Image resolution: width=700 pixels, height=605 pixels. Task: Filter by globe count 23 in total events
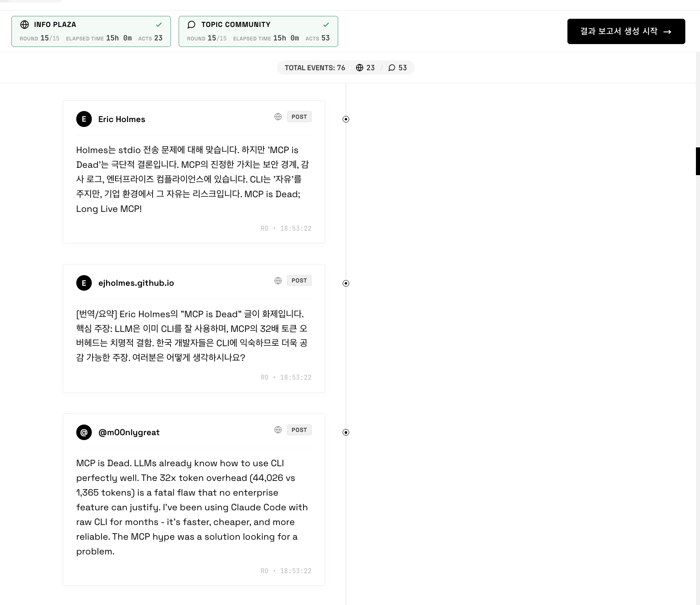point(365,68)
